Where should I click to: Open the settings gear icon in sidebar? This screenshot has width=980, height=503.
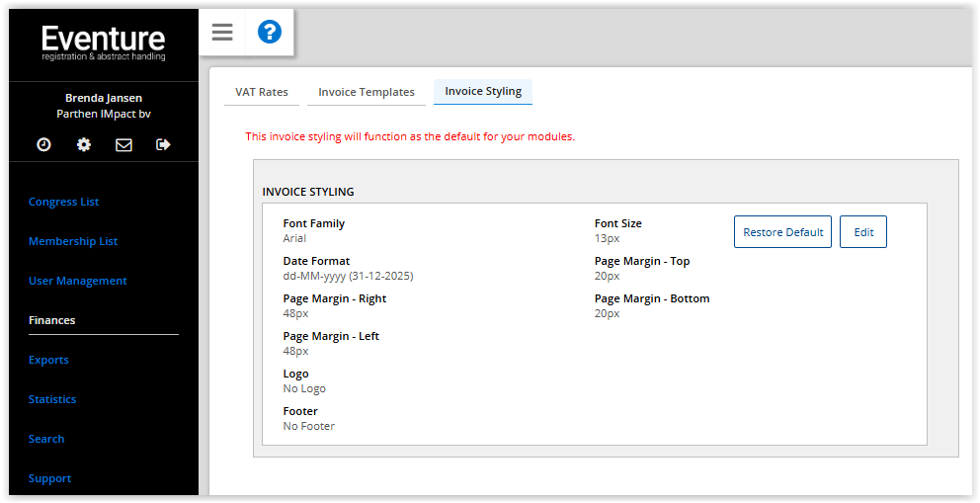tap(84, 145)
